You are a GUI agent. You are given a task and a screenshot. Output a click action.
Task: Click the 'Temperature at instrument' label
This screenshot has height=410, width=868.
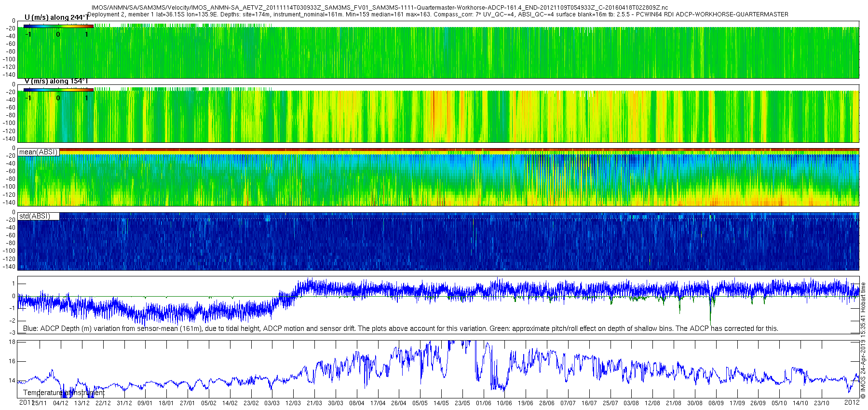coord(64,393)
